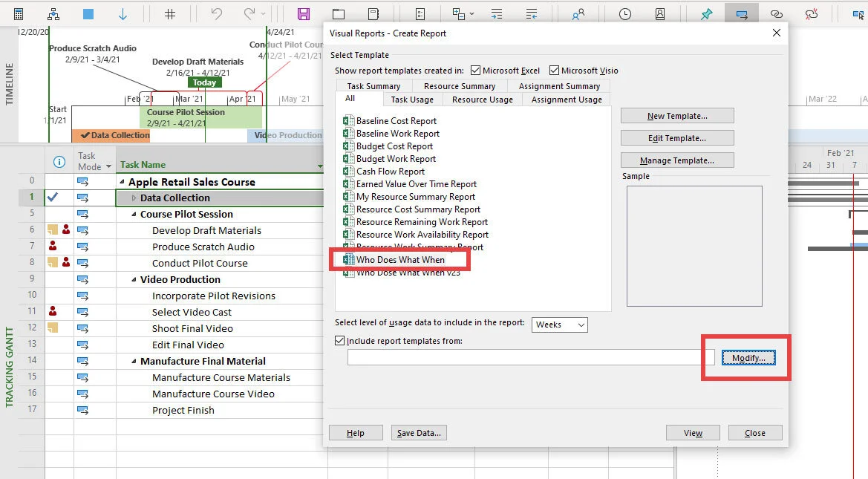
Task: Click the View button
Action: point(693,432)
